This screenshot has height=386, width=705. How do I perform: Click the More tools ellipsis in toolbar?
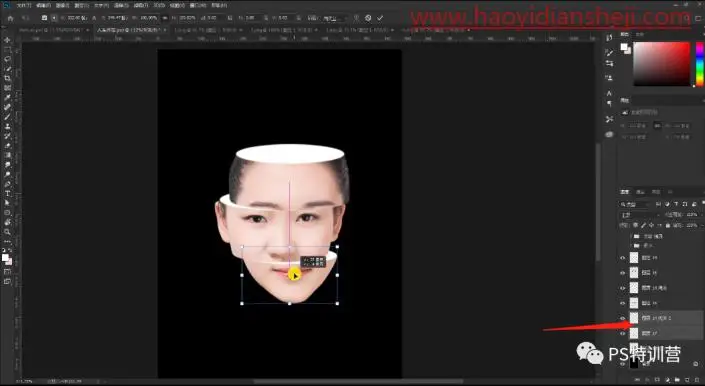tap(7, 242)
